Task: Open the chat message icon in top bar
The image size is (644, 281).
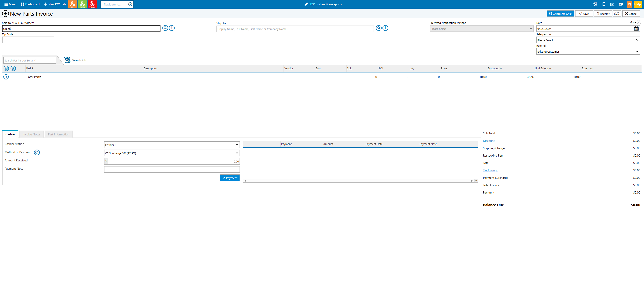Action: tap(621, 4)
